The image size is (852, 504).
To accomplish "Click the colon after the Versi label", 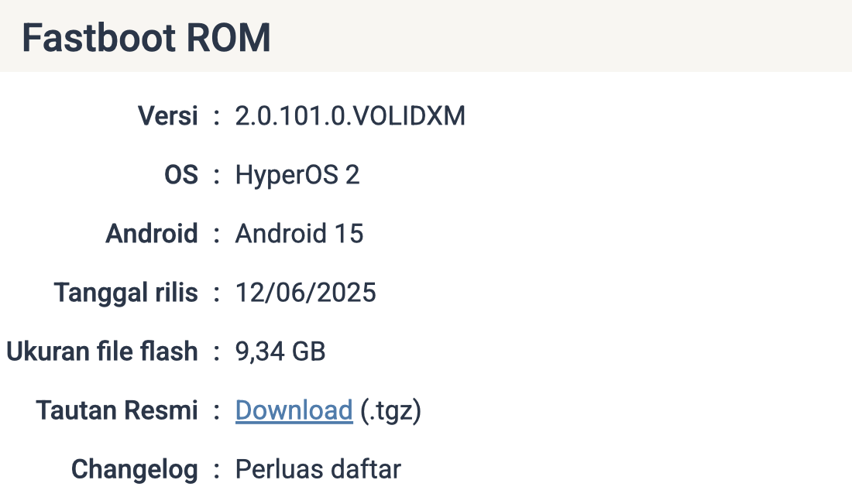I will [x=216, y=116].
